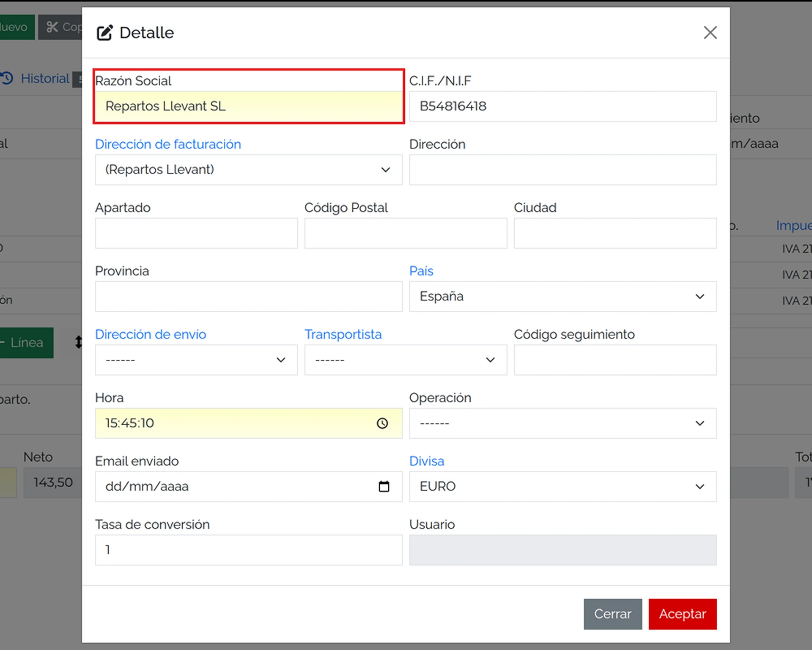Click the C.I.F./N.I.F input field

562,106
